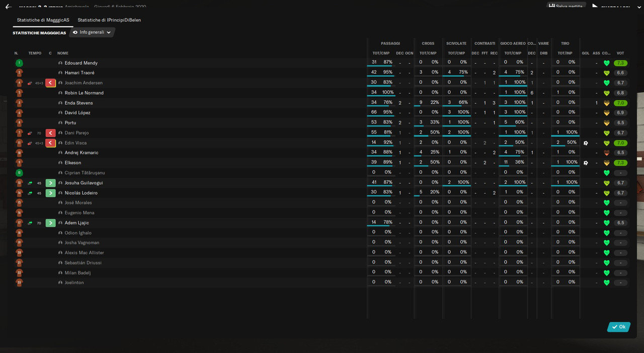Image resolution: width=644 pixels, height=353 pixels.
Task: Click the red chevron badge beside Edin Visca
Action: [50, 143]
